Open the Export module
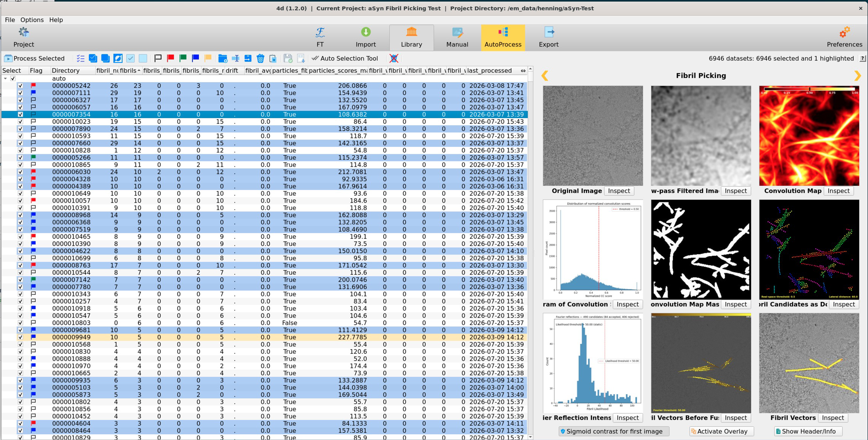Image resolution: width=868 pixels, height=440 pixels. click(x=549, y=37)
